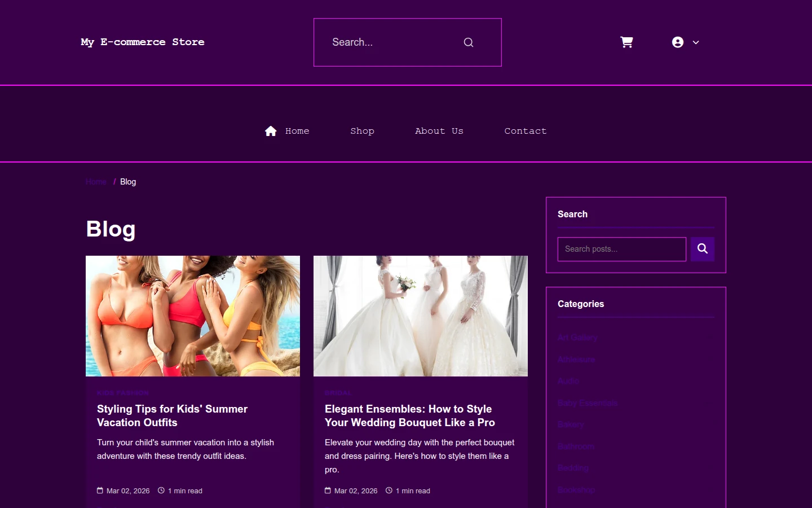Click the magnifier icon in header search
Image resolution: width=812 pixels, height=508 pixels.
[469, 42]
